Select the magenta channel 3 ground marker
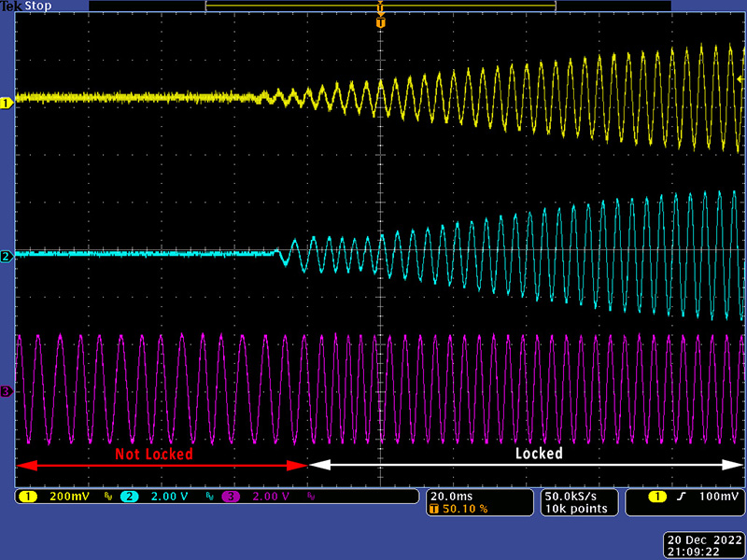 [x=7, y=392]
